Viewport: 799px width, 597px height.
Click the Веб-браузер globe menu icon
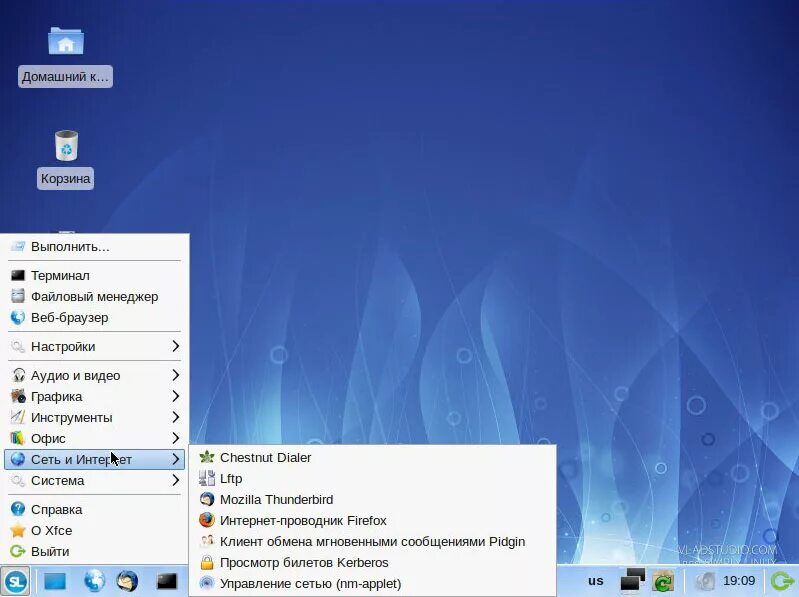(x=18, y=317)
